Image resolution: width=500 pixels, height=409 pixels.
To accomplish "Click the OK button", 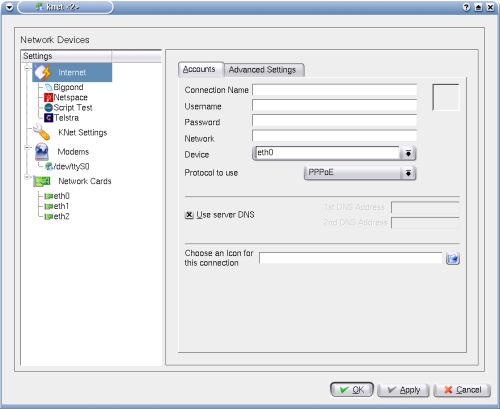I will point(352,390).
